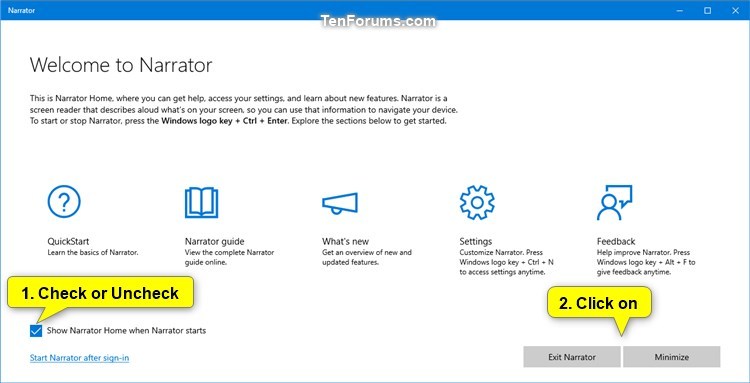The width and height of the screenshot is (750, 383).
Task: Click the Feedback person icon
Action: click(x=615, y=203)
